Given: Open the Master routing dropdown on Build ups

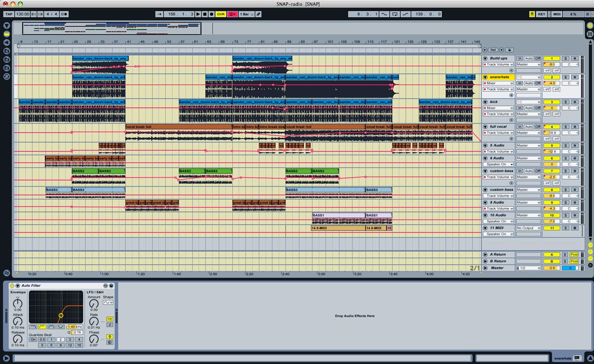Looking at the screenshot, I should [x=528, y=64].
